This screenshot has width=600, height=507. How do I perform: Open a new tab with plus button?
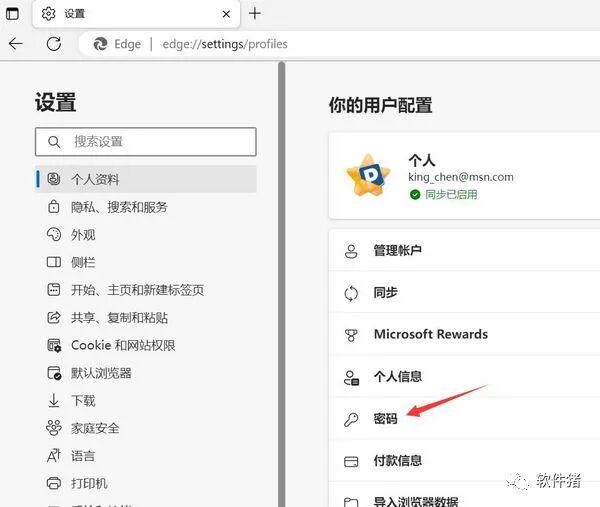pos(255,14)
